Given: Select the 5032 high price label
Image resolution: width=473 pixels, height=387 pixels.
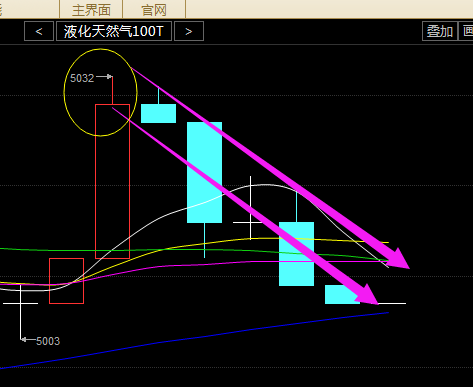Looking at the screenshot, I should 82,78.
